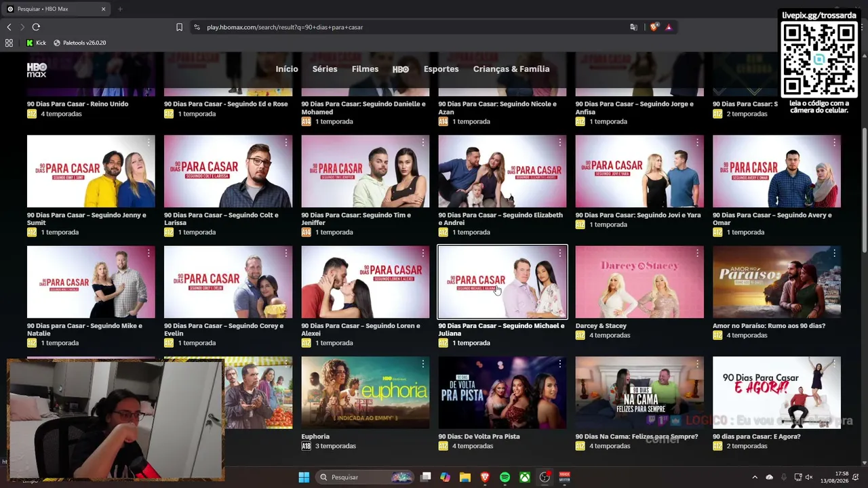Open options menu for Avery e Omar card

pyautogui.click(x=834, y=142)
